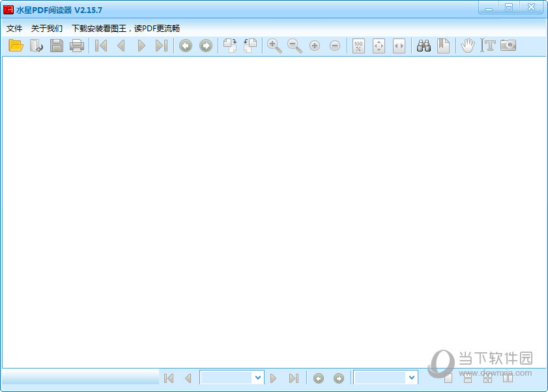Open the 文件 menu
548x392 pixels.
click(14, 28)
